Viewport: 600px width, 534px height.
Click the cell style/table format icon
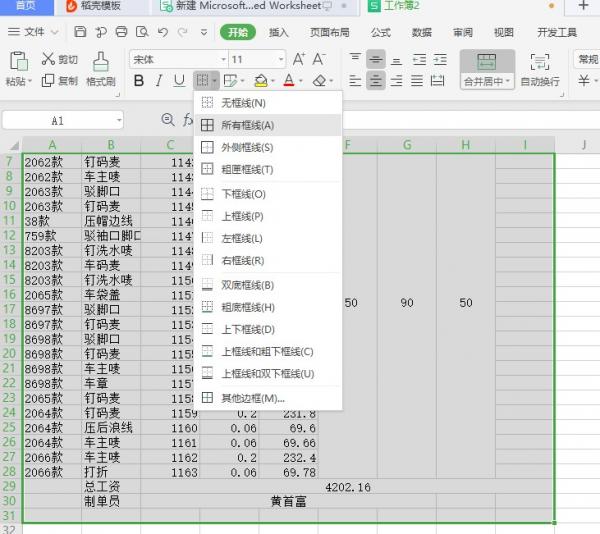click(x=230, y=81)
